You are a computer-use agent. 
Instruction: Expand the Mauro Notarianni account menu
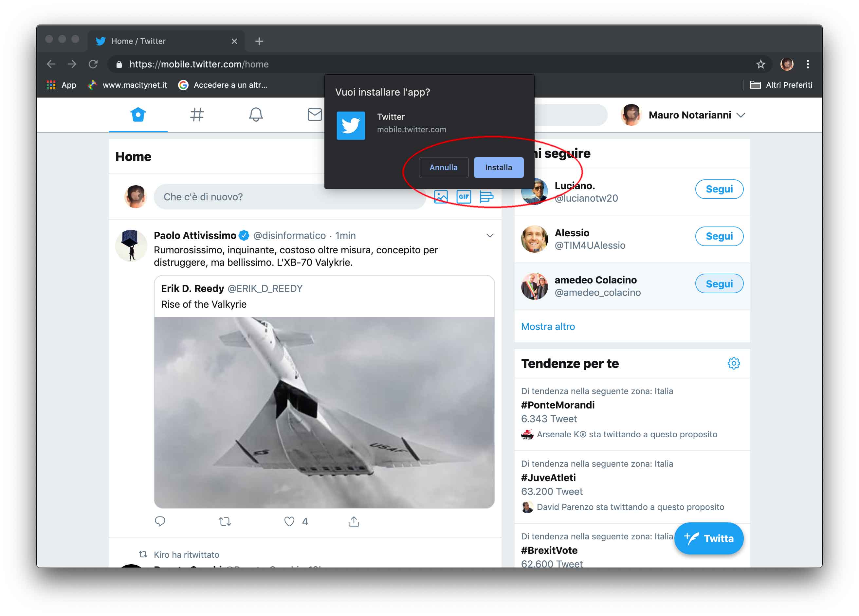coord(741,115)
